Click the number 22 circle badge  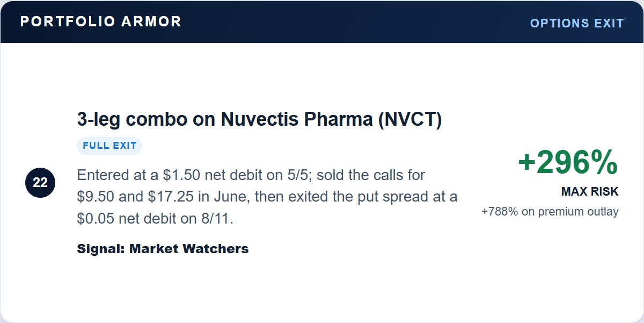point(40,183)
